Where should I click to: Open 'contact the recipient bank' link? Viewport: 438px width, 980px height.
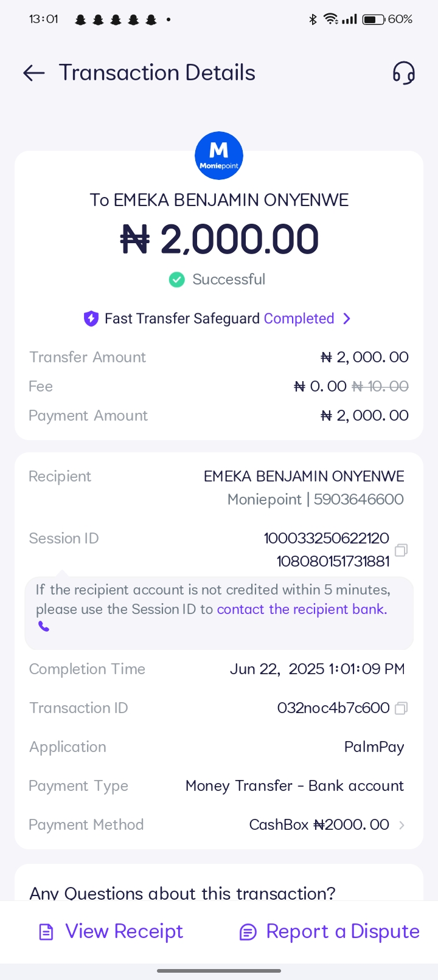coord(302,609)
